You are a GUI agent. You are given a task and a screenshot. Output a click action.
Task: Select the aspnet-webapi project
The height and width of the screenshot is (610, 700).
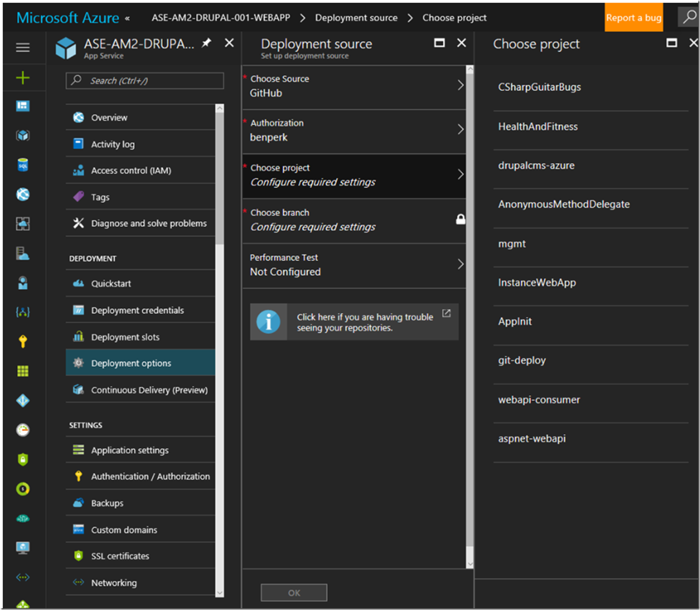[x=591, y=439]
